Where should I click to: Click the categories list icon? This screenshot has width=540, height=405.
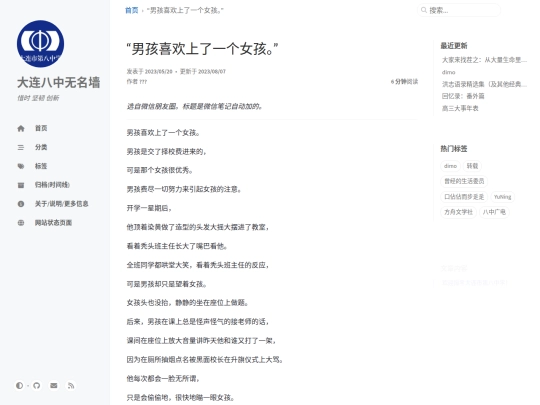21,147
